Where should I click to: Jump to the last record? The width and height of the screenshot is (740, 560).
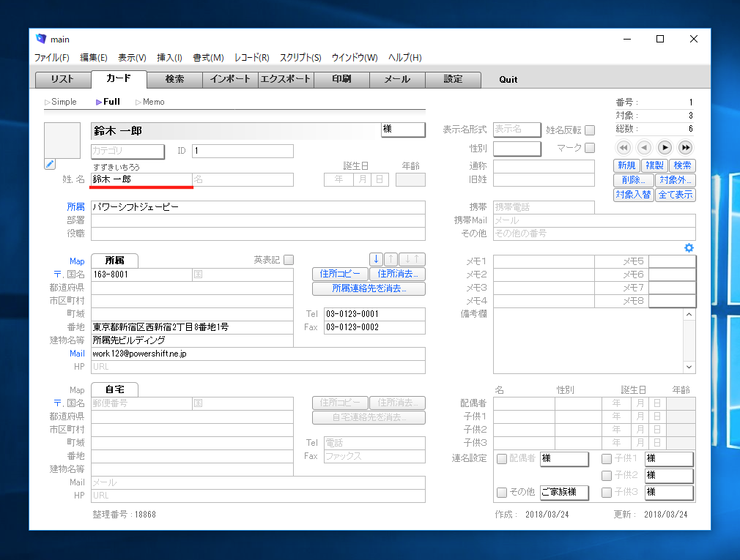click(685, 148)
